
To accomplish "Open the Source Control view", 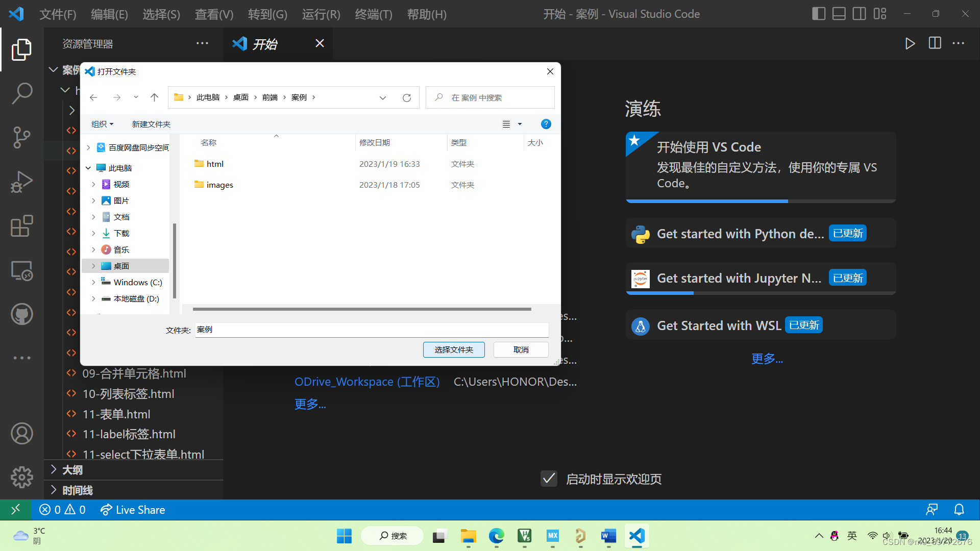I will tap(21, 138).
